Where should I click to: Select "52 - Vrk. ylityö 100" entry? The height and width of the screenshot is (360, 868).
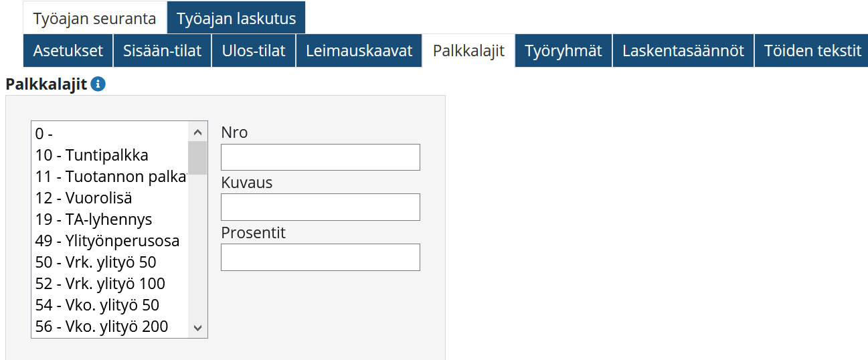[x=100, y=284]
